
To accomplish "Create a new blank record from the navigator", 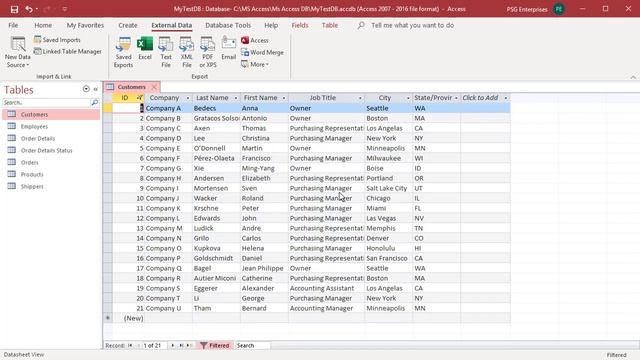I will coord(189,345).
